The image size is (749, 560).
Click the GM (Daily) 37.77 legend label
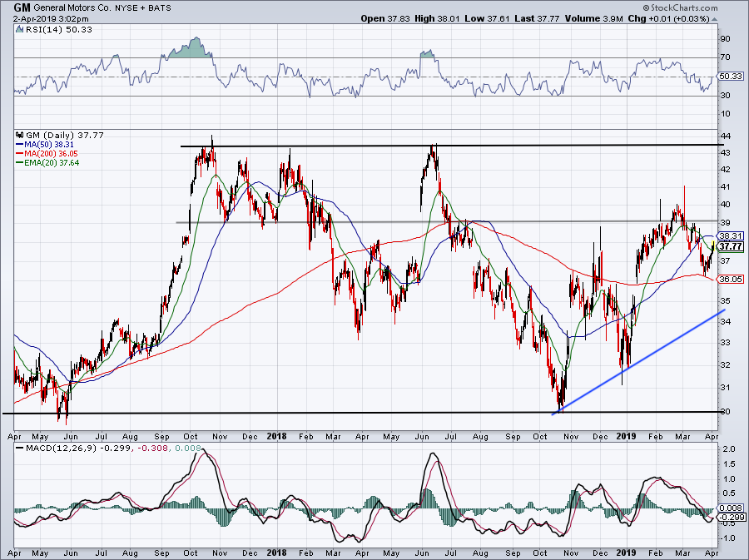tap(64, 135)
